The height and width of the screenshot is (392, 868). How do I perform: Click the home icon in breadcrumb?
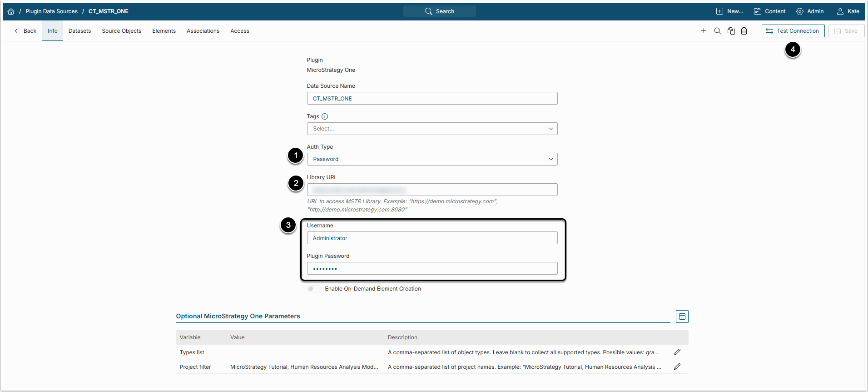click(x=11, y=11)
